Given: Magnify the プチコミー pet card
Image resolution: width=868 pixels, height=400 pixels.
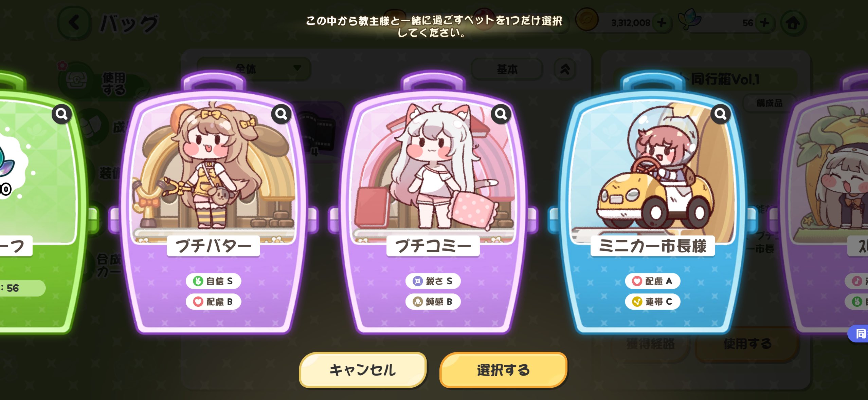Looking at the screenshot, I should [x=501, y=114].
